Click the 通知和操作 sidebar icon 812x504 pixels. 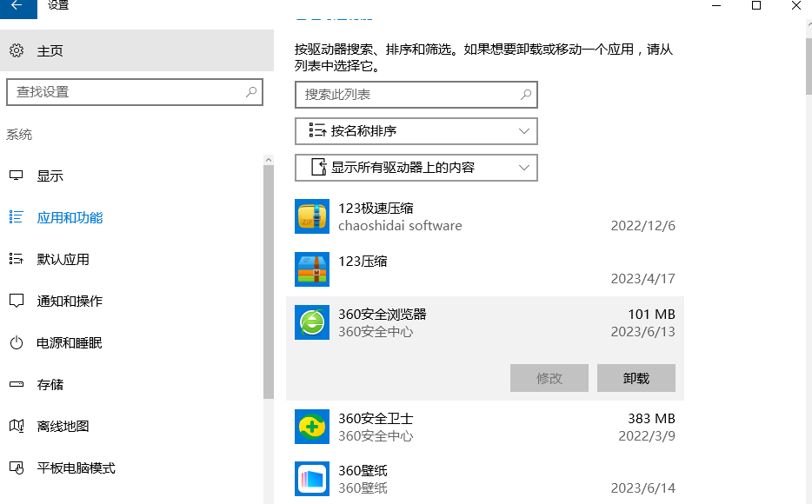click(19, 301)
